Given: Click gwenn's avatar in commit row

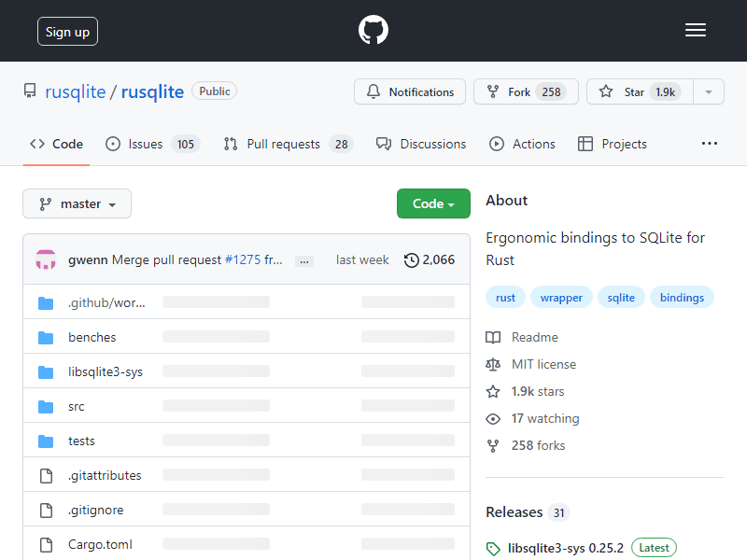Looking at the screenshot, I should click(46, 259).
